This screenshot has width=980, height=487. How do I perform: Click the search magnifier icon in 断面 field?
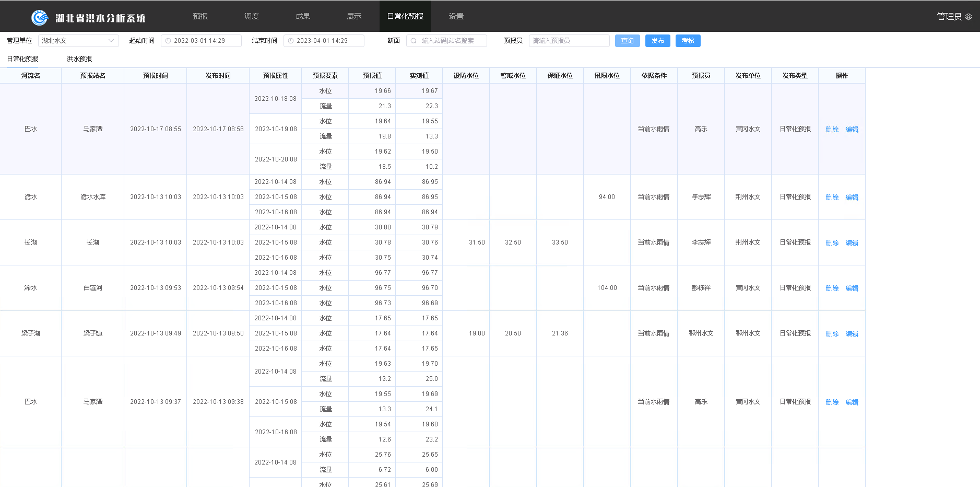[414, 41]
